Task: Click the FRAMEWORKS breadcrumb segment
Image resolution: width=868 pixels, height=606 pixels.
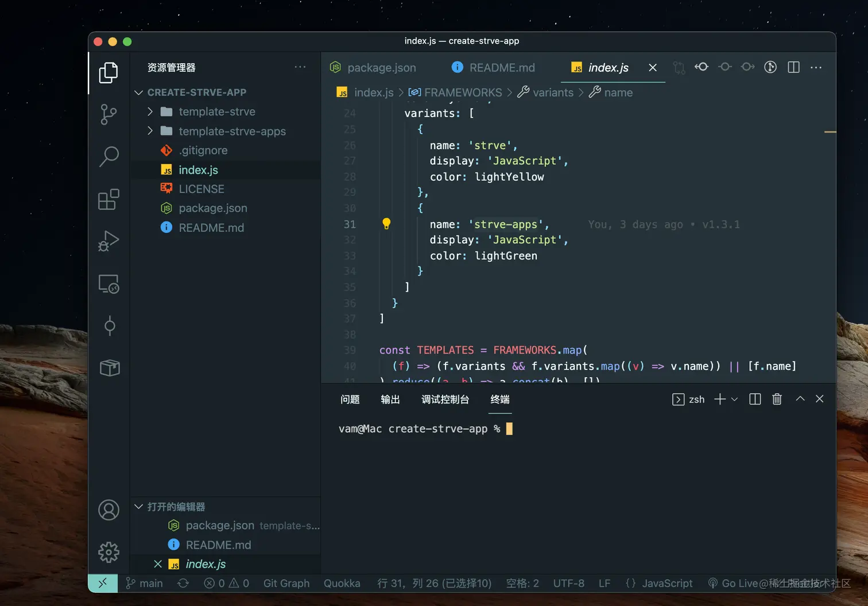Action: pyautogui.click(x=463, y=92)
